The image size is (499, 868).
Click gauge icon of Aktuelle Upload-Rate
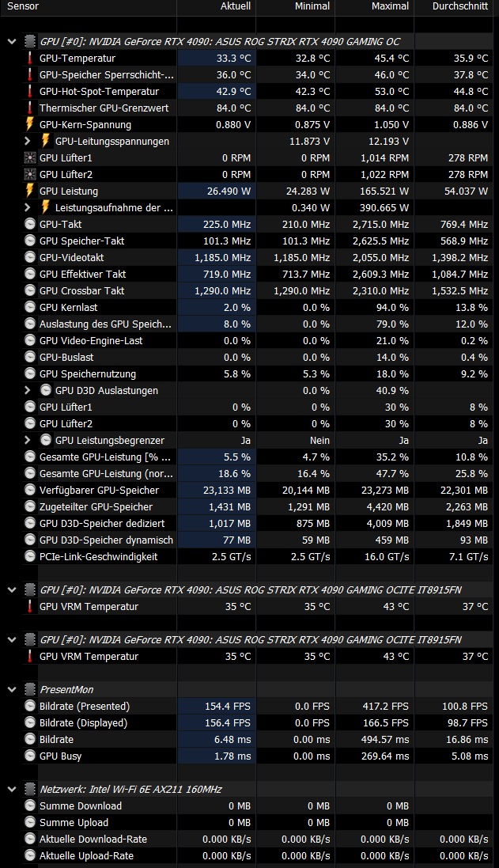30,855
